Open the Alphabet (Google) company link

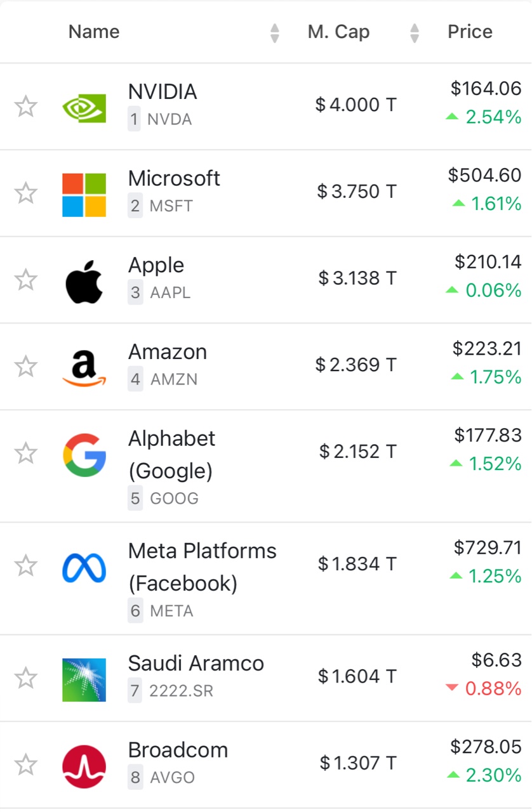[x=172, y=454]
